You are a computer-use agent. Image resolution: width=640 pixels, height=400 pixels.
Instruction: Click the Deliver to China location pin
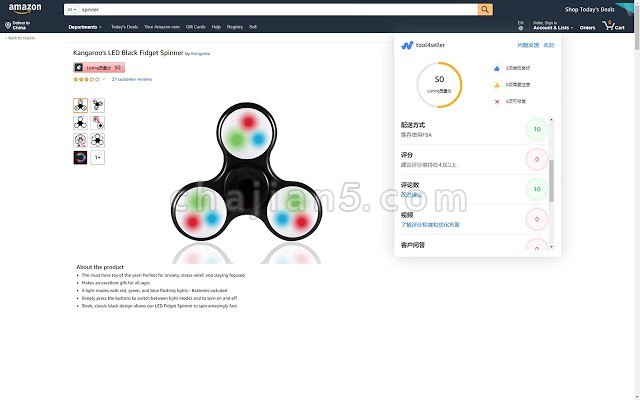(x=8, y=26)
